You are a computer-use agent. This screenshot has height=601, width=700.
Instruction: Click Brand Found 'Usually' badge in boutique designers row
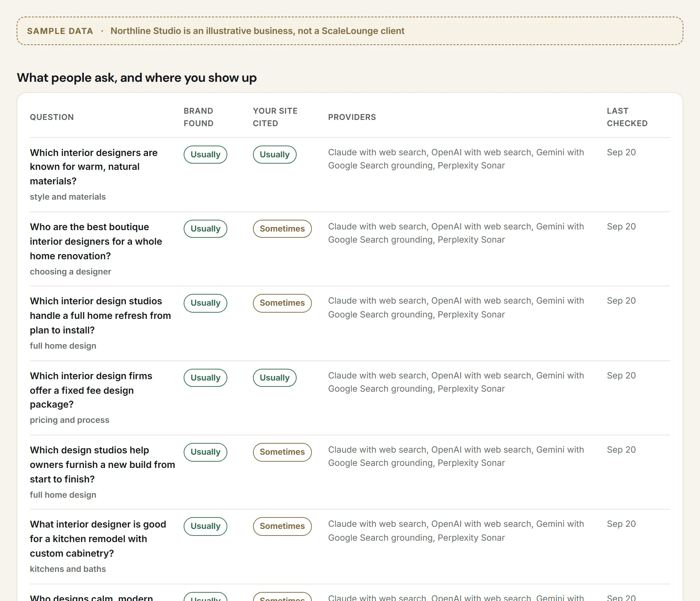click(205, 229)
